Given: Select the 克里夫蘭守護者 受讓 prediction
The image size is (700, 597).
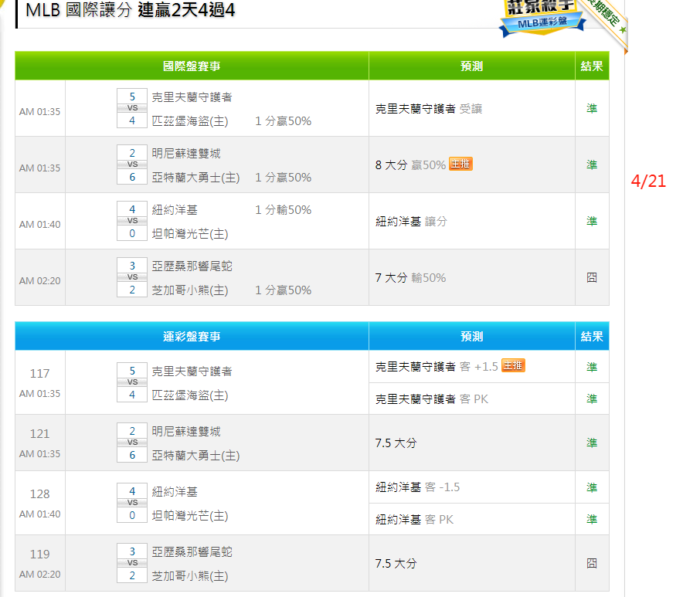Looking at the screenshot, I should point(429,109).
